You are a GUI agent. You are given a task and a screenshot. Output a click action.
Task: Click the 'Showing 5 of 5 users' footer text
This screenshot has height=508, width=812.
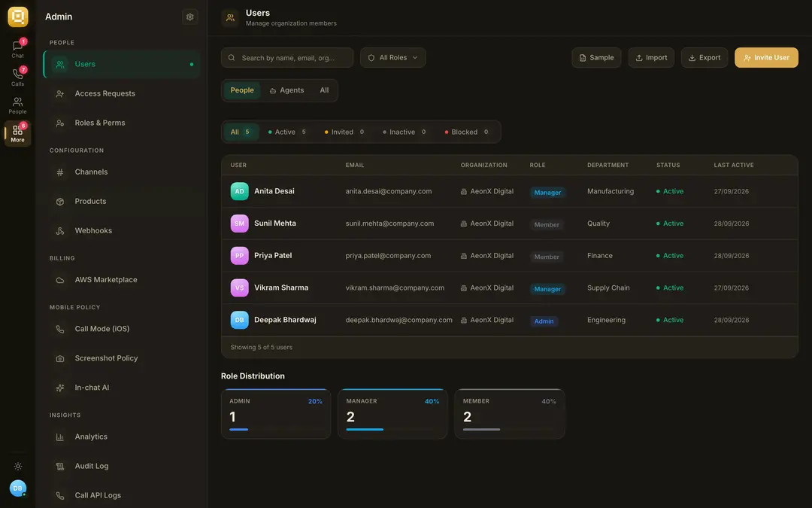click(x=262, y=347)
